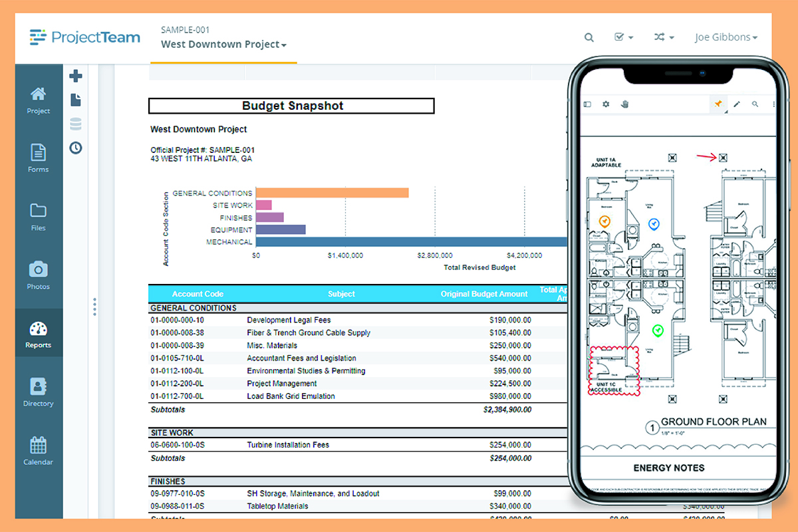The image size is (798, 532).
Task: Click account code 06-0600-100-0S
Action: click(178, 445)
